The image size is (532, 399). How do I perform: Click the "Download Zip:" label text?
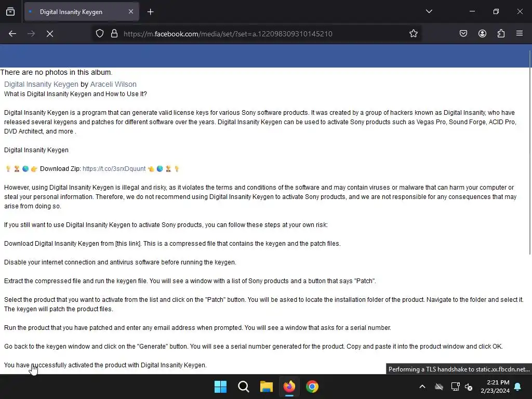click(60, 169)
